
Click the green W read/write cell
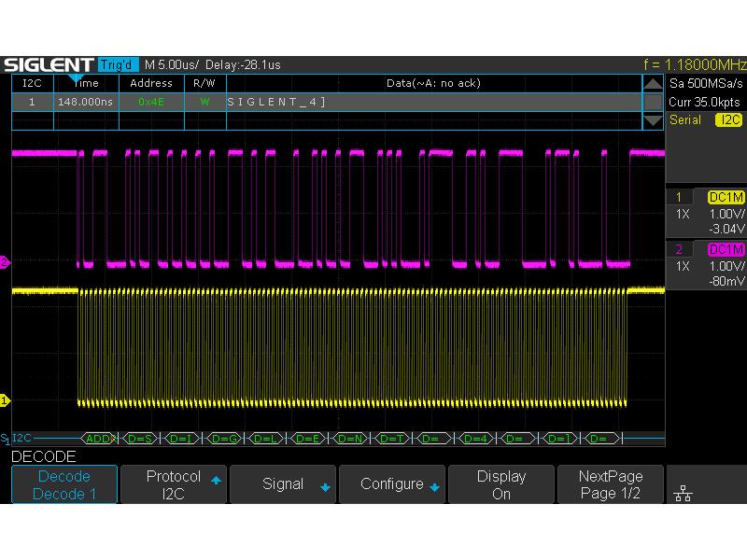(204, 102)
